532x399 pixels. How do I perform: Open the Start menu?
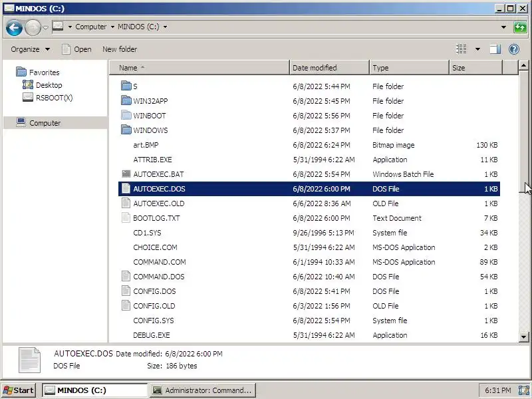coord(19,390)
